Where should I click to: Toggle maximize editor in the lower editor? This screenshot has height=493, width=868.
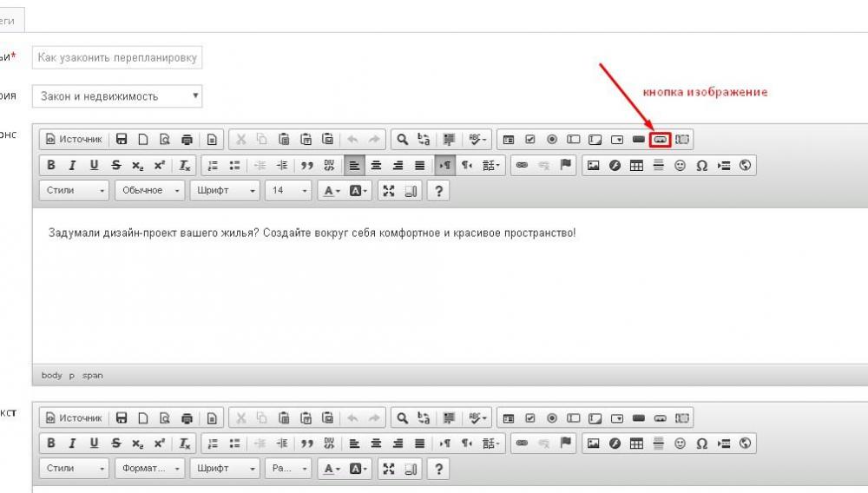pos(389,469)
